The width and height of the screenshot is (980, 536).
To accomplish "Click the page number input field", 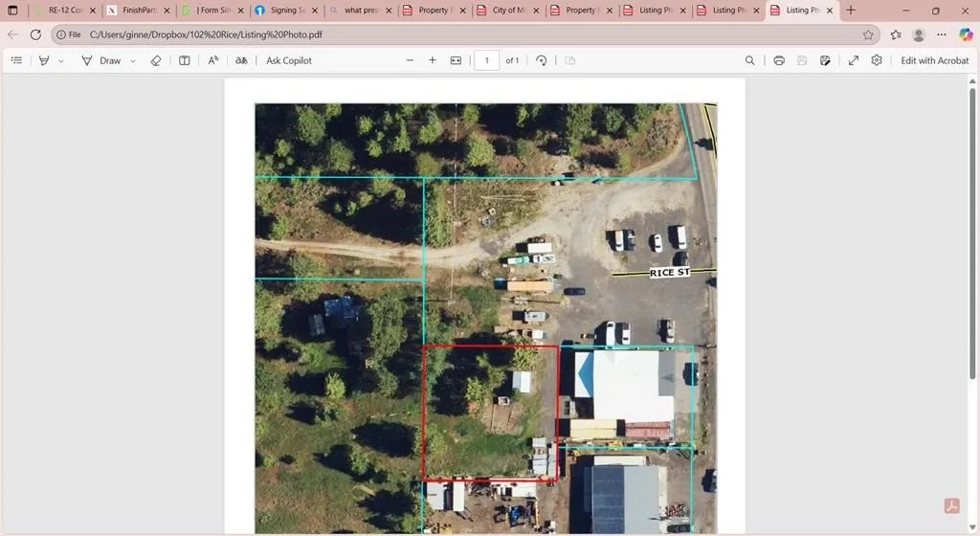I will point(486,60).
